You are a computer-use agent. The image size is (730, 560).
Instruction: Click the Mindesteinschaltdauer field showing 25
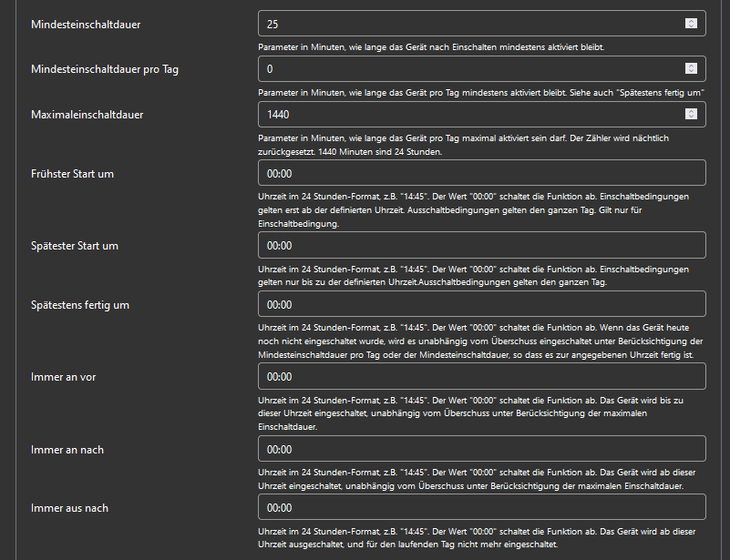[482, 24]
